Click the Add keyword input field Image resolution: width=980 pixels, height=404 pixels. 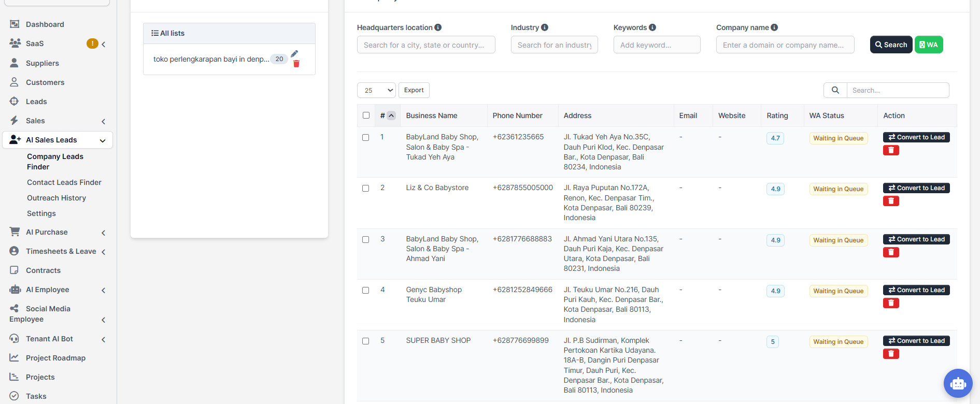click(657, 45)
